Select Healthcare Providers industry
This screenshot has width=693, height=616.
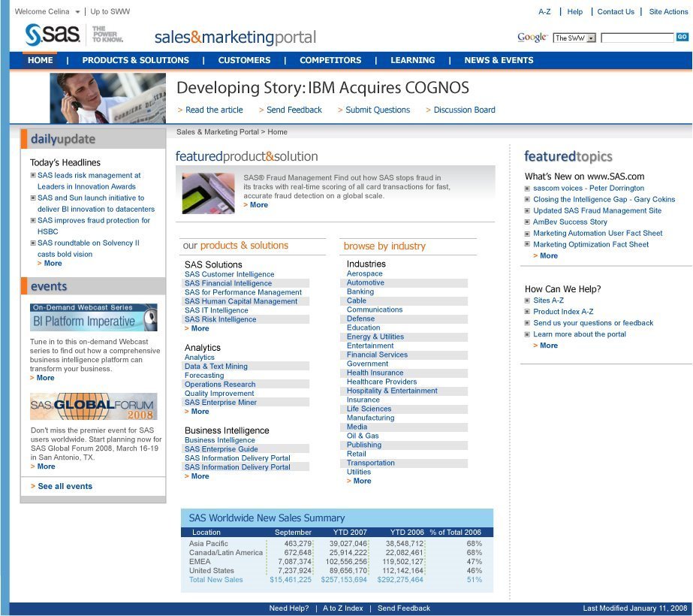point(382,382)
